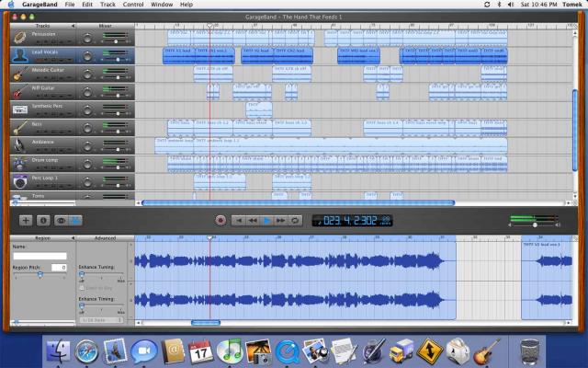Screen dimensions: 588x368
Task: Select the Percussion track tambourine icon
Action: [19, 38]
